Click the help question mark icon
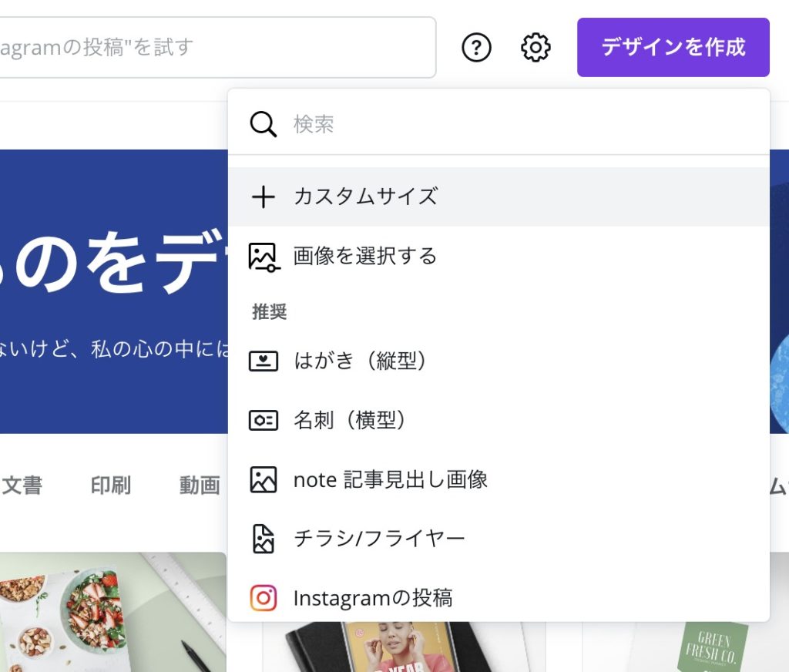This screenshot has height=672, width=789. (476, 48)
